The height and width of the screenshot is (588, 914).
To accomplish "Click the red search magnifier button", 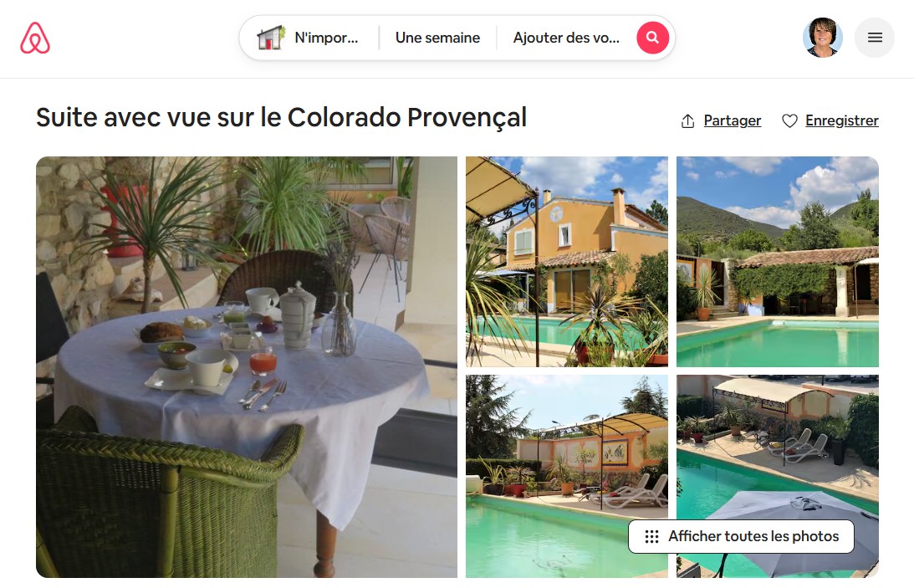I will coord(652,38).
